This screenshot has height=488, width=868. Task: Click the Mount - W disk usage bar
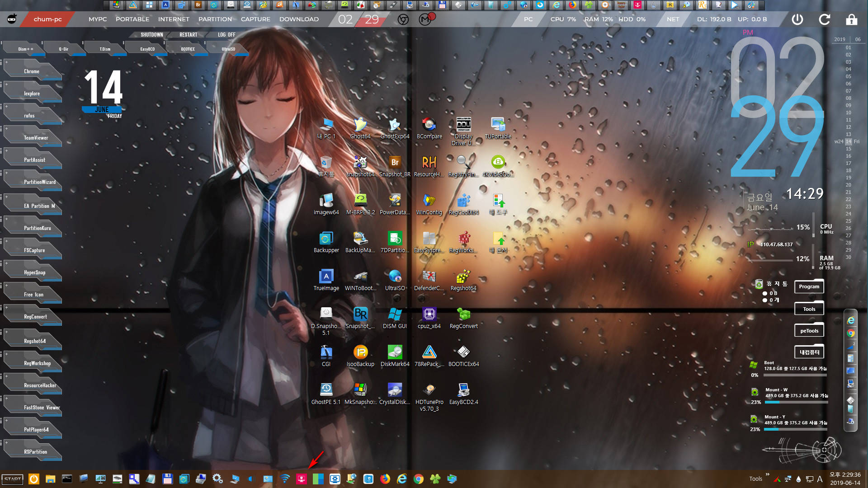coord(797,402)
